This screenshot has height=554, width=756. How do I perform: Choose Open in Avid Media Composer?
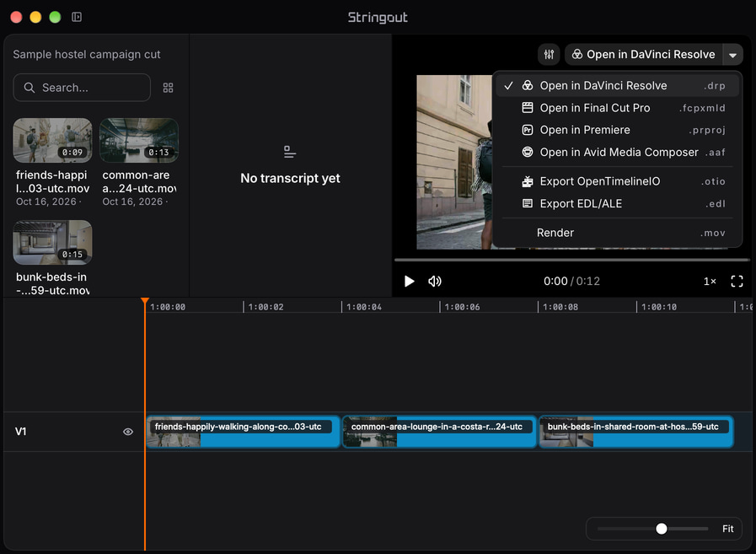coord(617,152)
